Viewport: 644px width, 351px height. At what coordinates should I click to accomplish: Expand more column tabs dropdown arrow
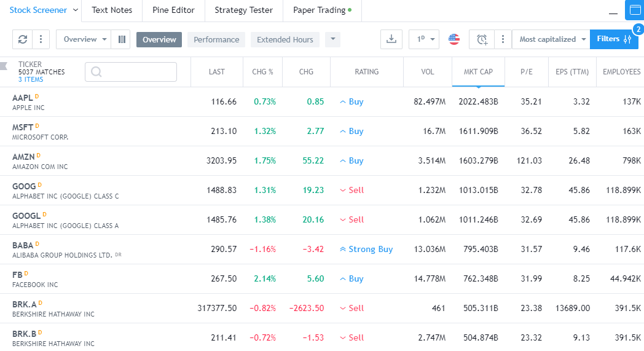click(332, 39)
